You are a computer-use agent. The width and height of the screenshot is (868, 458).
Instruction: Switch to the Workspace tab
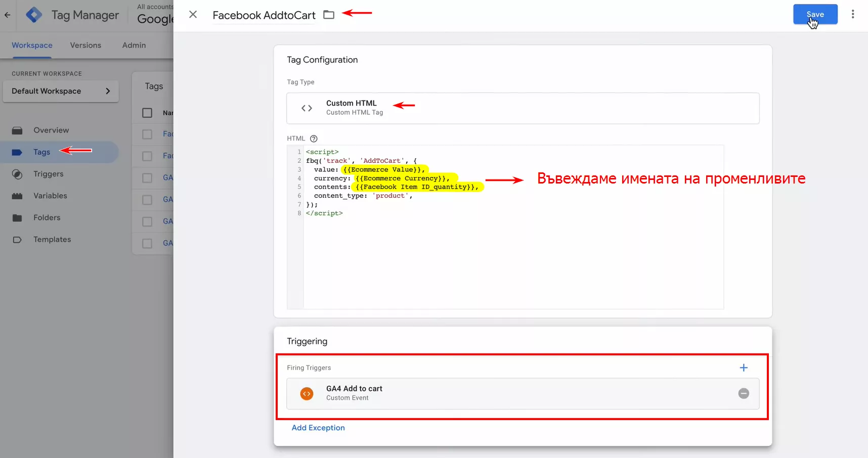click(x=32, y=45)
